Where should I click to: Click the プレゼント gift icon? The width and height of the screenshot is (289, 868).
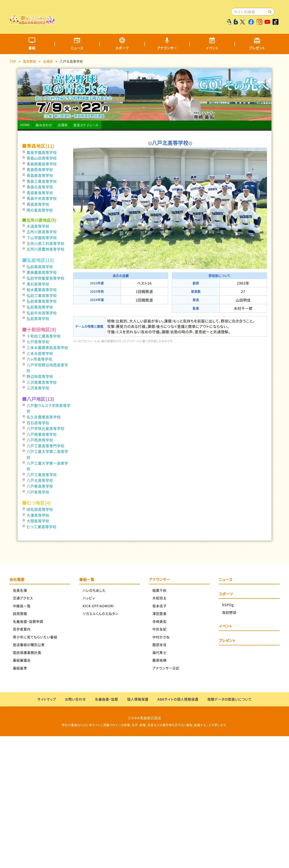click(x=257, y=40)
